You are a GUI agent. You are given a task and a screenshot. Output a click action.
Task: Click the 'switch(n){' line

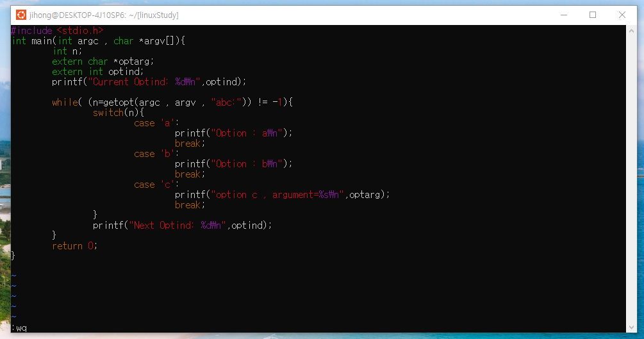click(119, 113)
